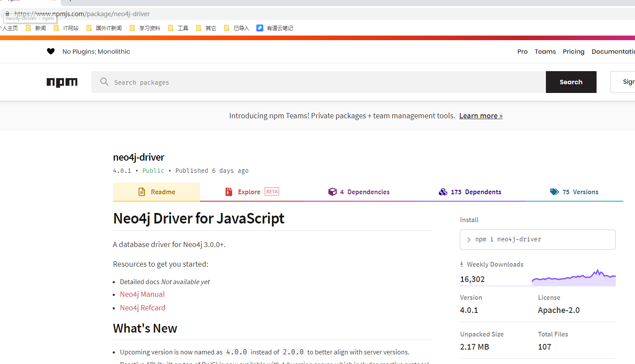Click the 107 total files value
The image size is (635, 364).
(x=545, y=347)
